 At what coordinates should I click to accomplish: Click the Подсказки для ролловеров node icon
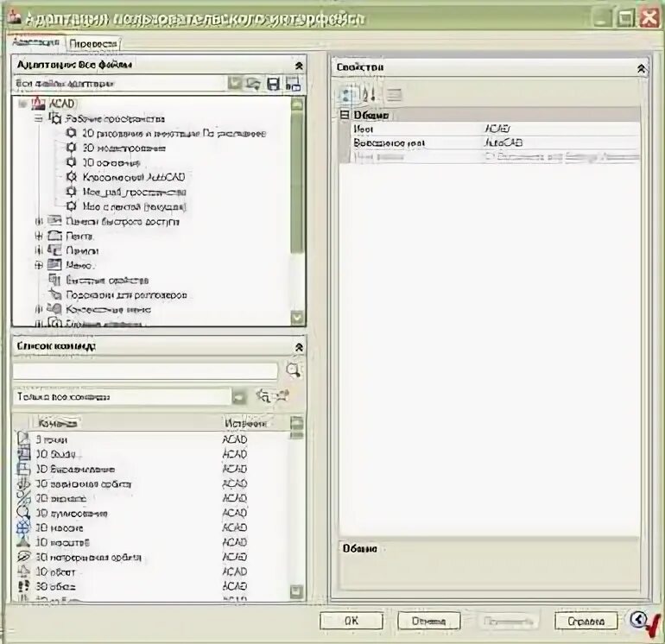tap(54, 294)
